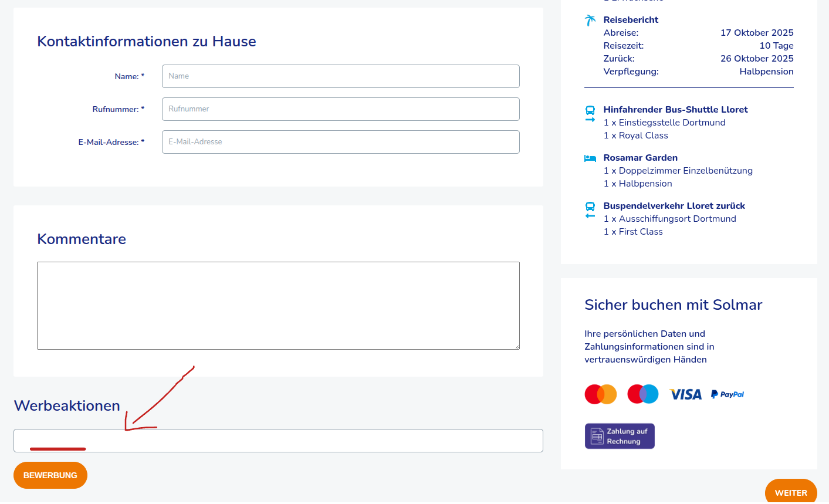Click the Maestro payment logo
The height and width of the screenshot is (504, 829).
pos(642,394)
